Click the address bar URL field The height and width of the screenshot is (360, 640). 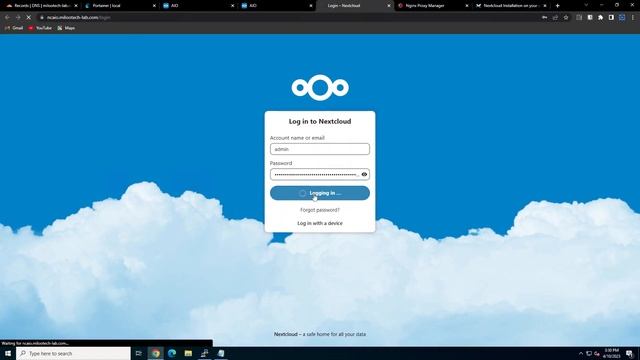(286, 18)
